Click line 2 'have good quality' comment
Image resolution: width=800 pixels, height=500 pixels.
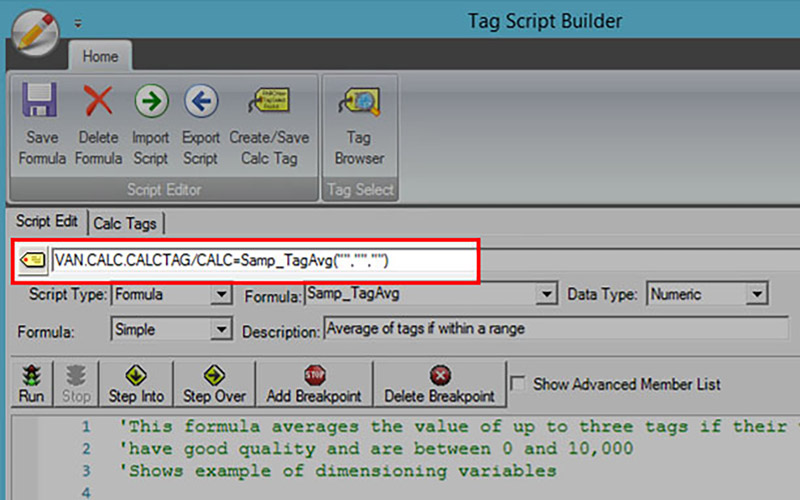pyautogui.click(x=376, y=449)
